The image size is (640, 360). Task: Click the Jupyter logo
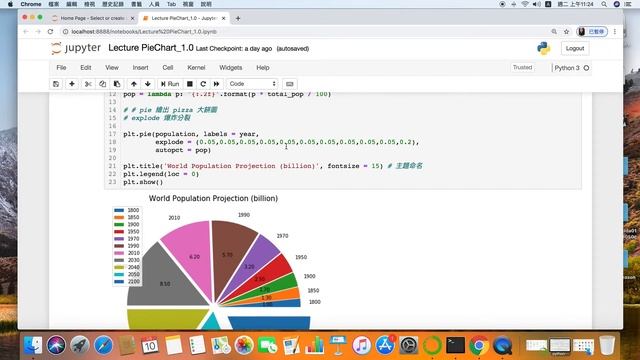(76, 48)
